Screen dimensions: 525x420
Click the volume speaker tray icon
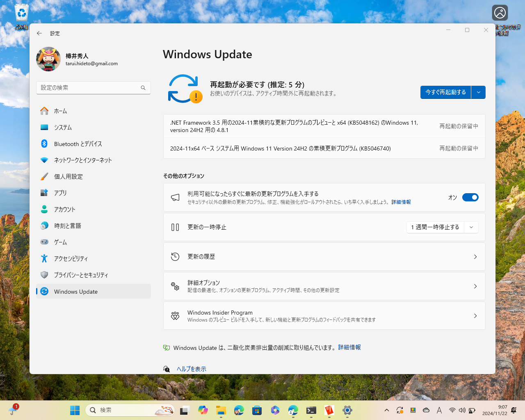(x=462, y=410)
